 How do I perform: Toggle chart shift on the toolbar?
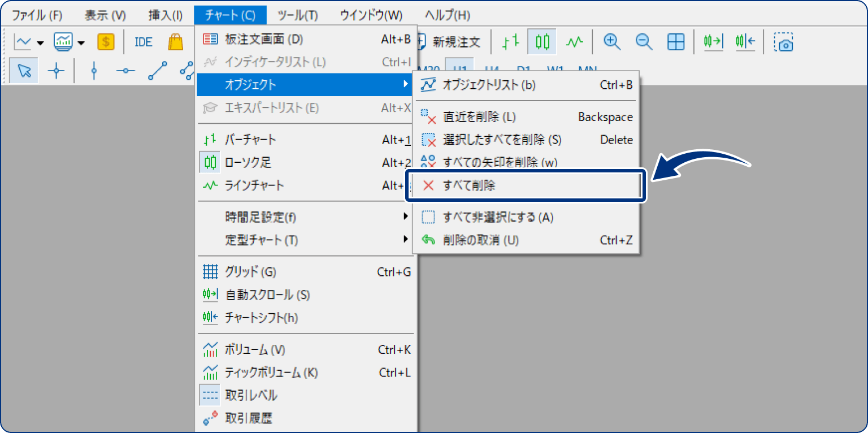(x=745, y=41)
